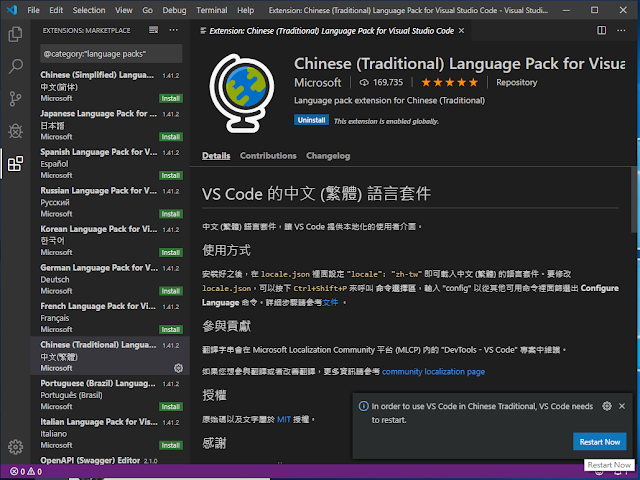
Task: Open the manage gear for Chinese Traditional pack
Action: [178, 368]
